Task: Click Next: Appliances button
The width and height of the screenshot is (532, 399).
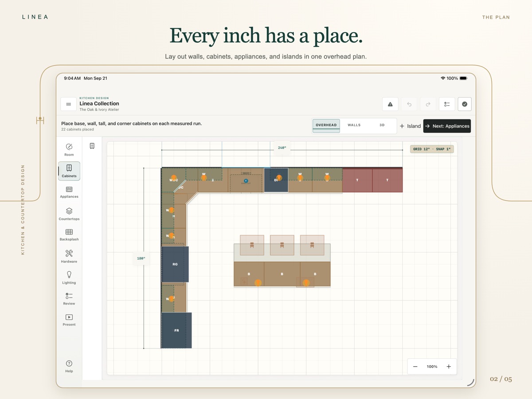Action: pyautogui.click(x=447, y=126)
